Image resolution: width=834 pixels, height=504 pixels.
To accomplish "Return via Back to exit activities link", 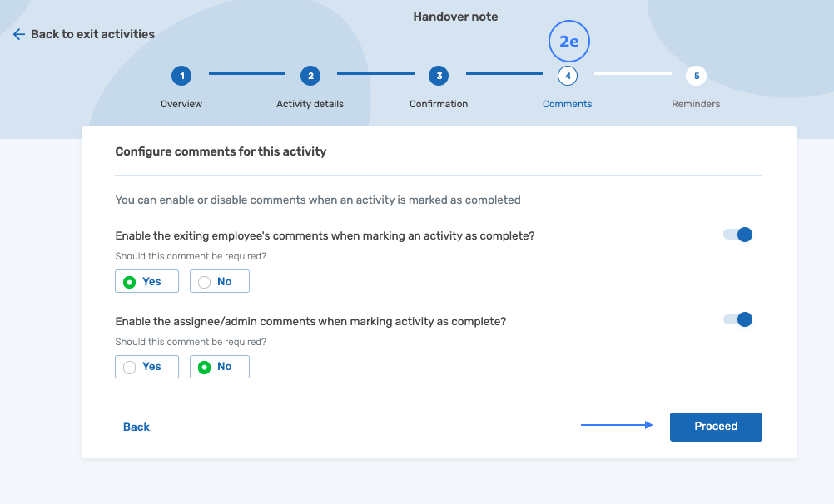I will click(92, 34).
